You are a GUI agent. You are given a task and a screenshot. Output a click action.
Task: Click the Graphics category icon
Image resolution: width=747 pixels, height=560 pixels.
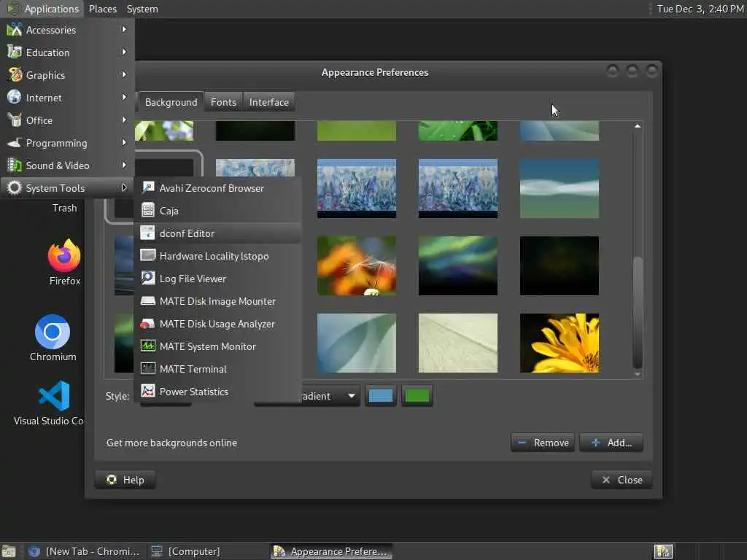tap(15, 75)
